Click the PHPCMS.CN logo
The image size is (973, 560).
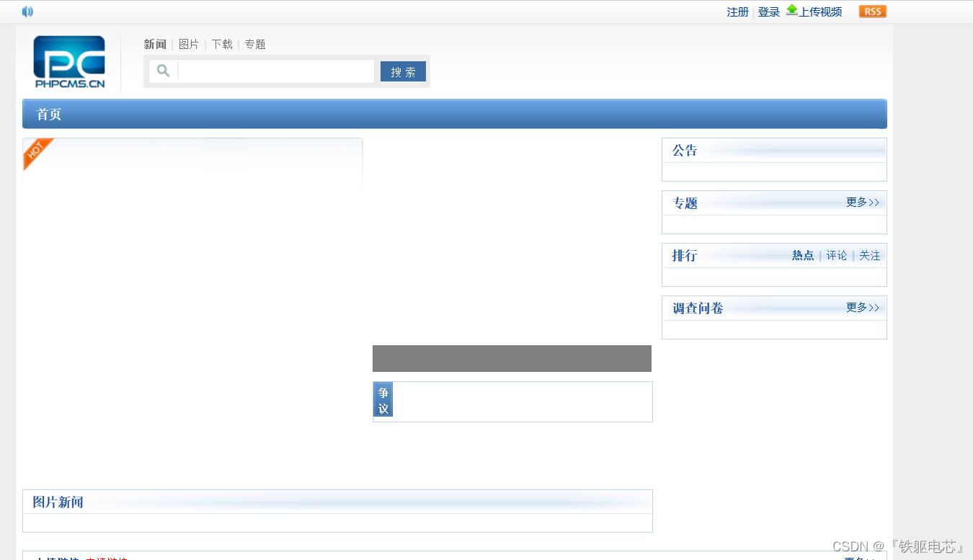pyautogui.click(x=68, y=62)
